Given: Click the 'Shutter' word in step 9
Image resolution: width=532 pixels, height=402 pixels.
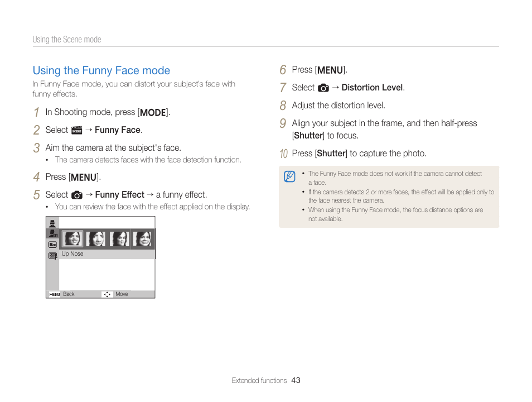Looking at the screenshot, I should tap(308, 136).
